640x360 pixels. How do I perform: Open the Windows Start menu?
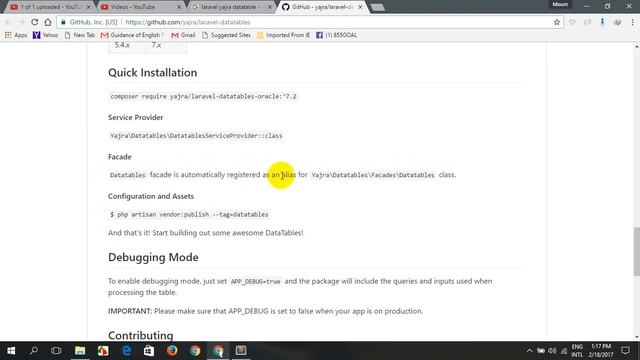point(11,351)
